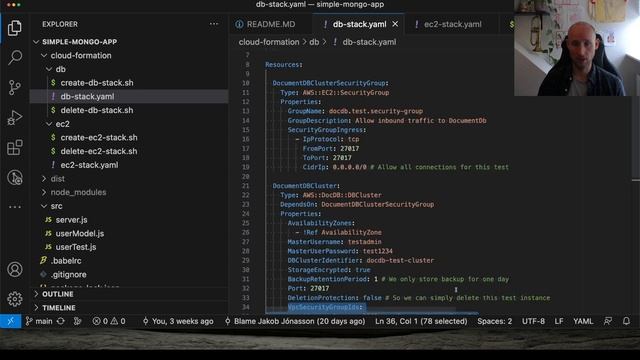Click cloud-formation breadcrumb segment
This screenshot has height=360, width=640.
(269, 42)
